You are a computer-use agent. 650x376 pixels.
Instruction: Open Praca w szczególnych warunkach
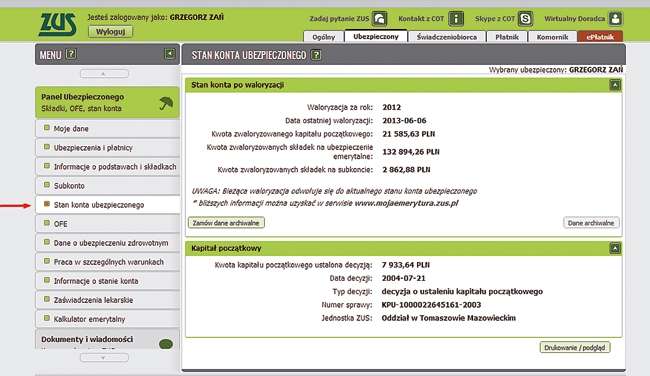tap(107, 262)
